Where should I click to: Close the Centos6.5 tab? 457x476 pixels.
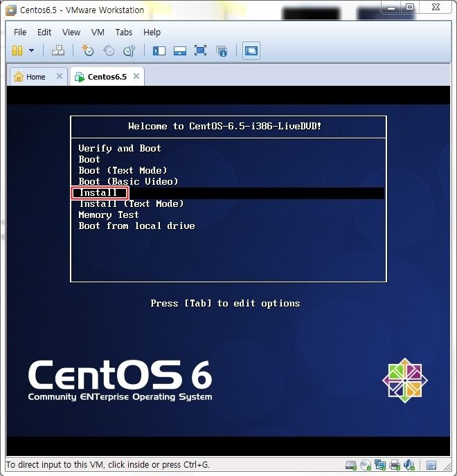(x=136, y=76)
